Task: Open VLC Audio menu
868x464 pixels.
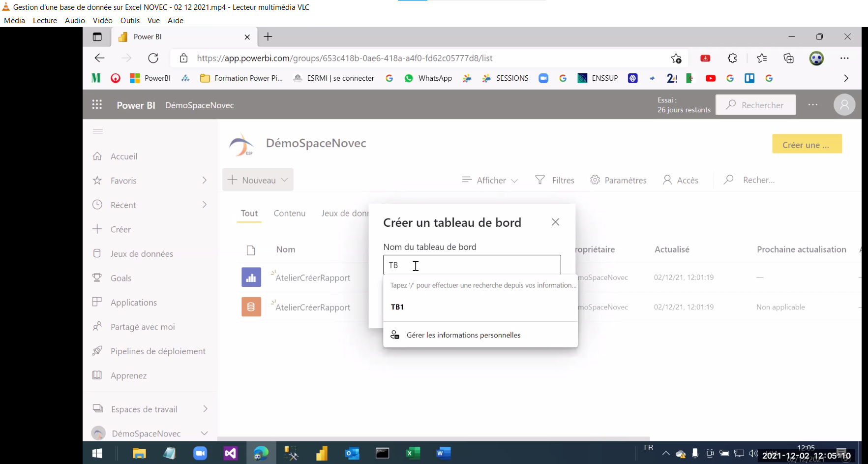Action: click(x=75, y=20)
